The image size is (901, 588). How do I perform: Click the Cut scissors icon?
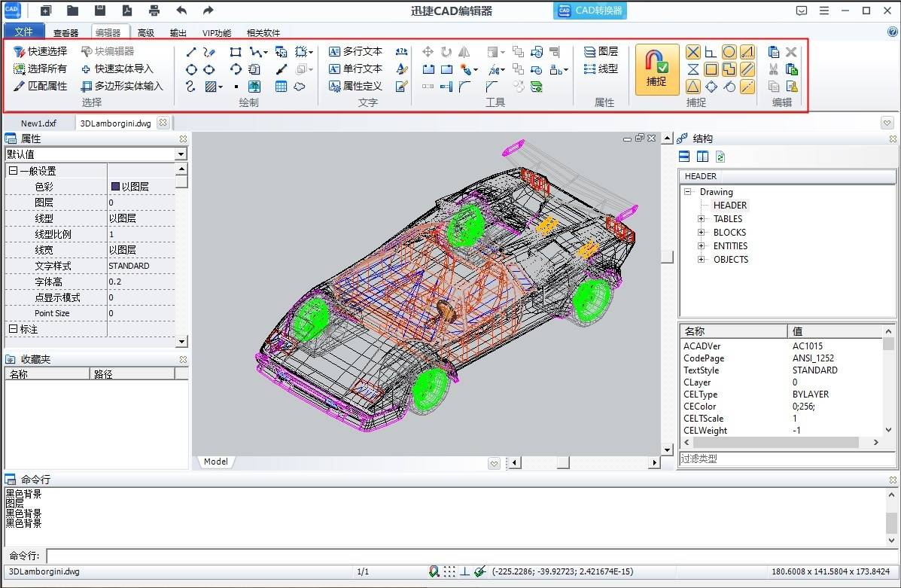[x=774, y=69]
